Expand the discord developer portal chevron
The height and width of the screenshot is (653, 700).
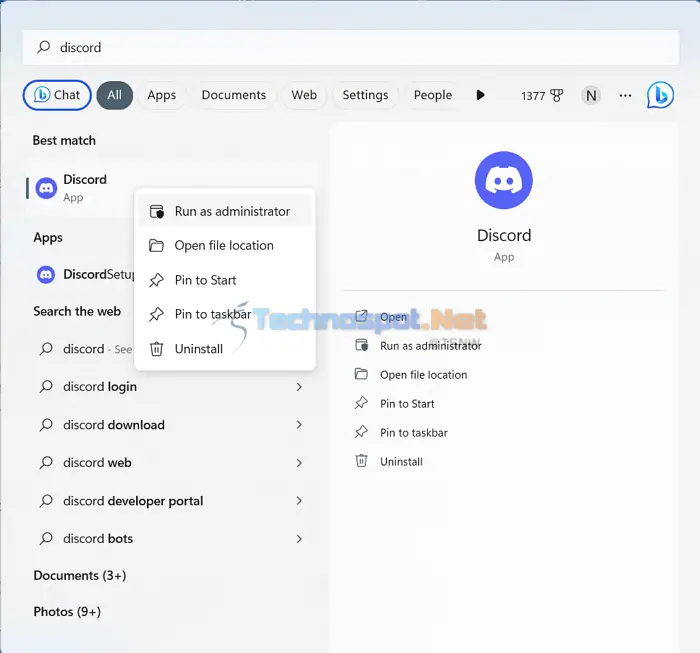pos(299,501)
